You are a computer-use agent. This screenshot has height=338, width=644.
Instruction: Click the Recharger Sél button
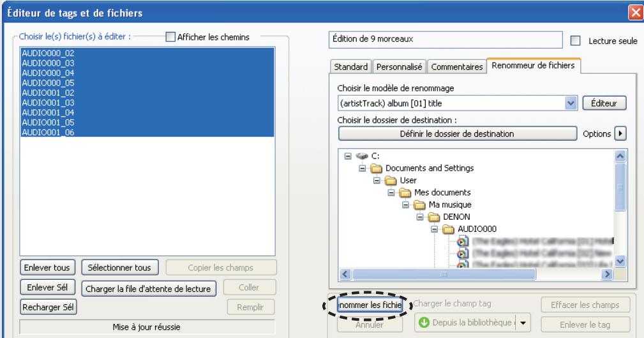point(48,307)
